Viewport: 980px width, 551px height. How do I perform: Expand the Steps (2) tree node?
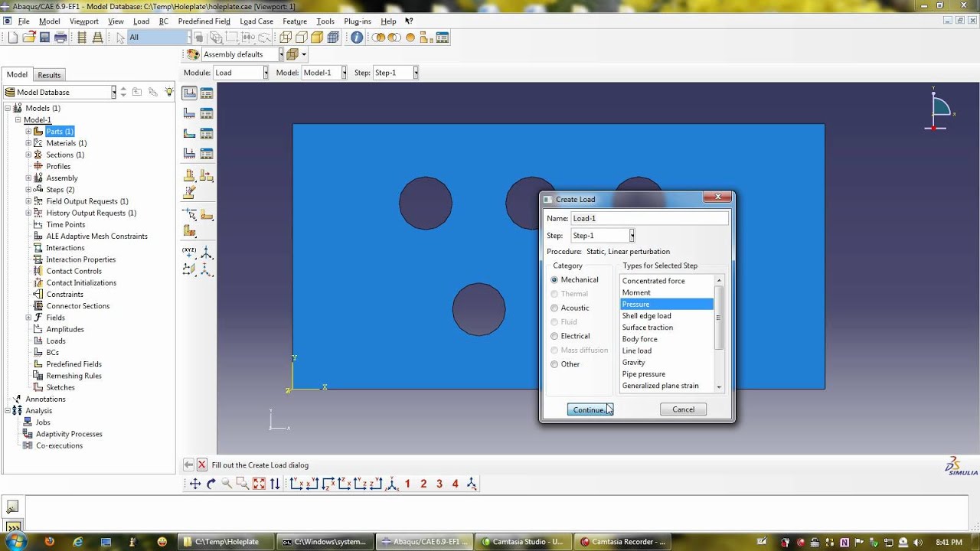[28, 190]
